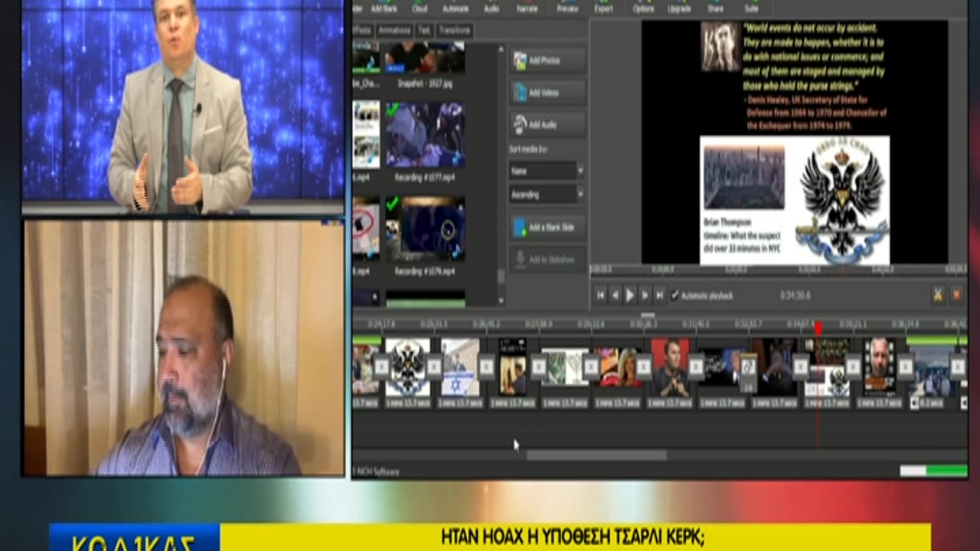Select the eagle emblem clip beside the Israel flag clip
This screenshot has width=980, height=551.
click(407, 367)
